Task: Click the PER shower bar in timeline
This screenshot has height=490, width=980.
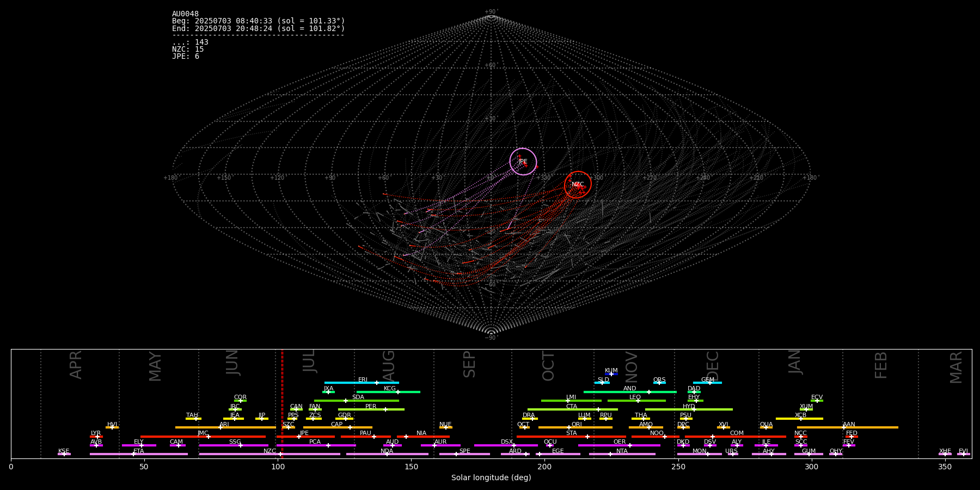Action: [371, 409]
